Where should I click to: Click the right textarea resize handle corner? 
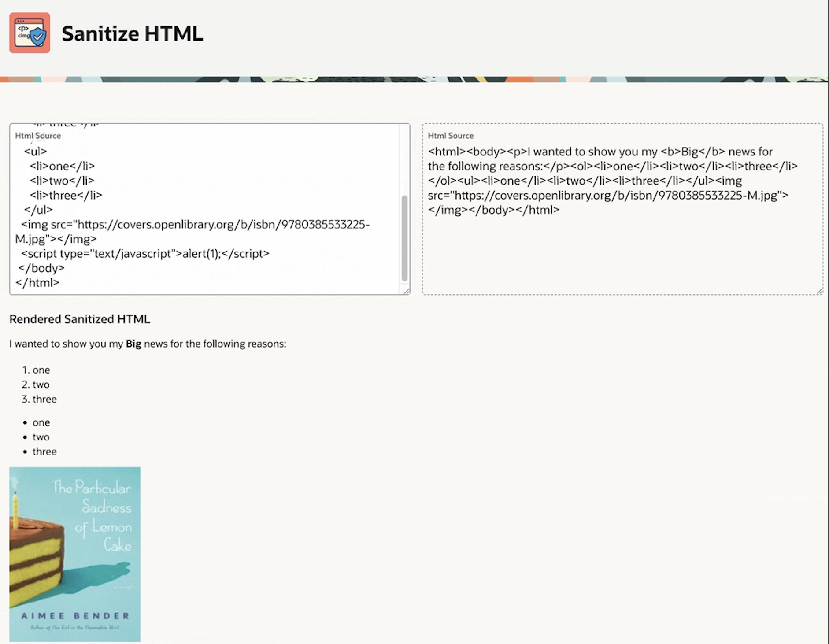(819, 291)
